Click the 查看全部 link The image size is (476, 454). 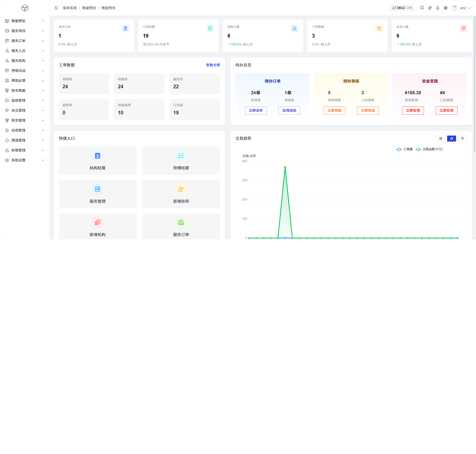pos(213,65)
